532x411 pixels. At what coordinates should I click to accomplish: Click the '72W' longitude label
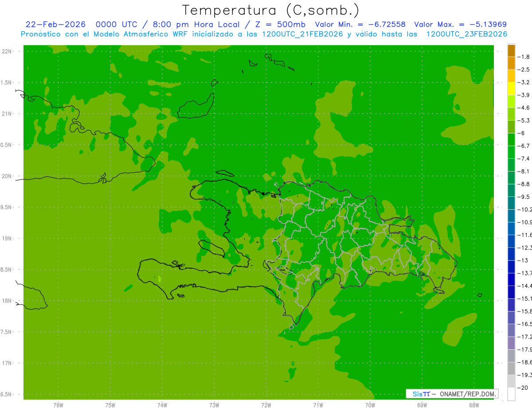(x=266, y=405)
